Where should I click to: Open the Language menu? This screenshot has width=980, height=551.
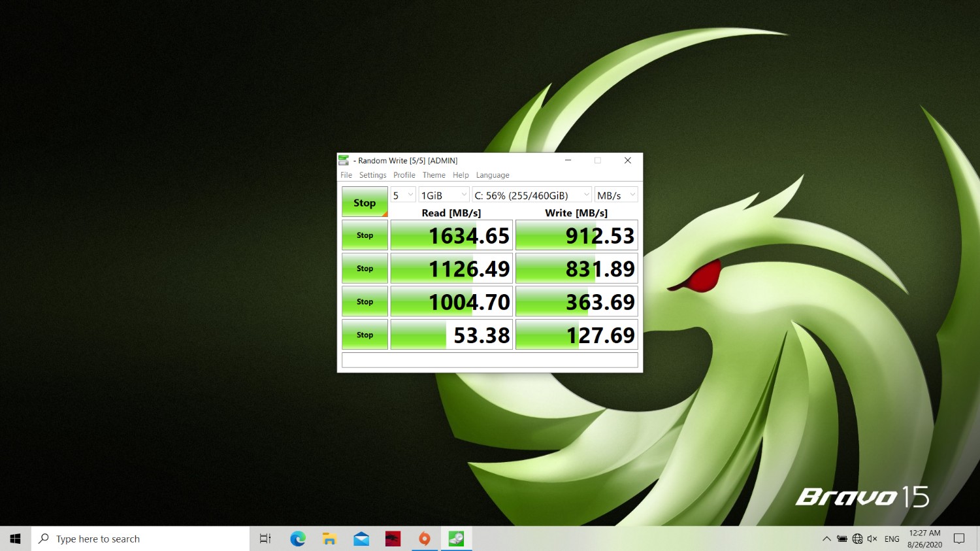(x=493, y=175)
